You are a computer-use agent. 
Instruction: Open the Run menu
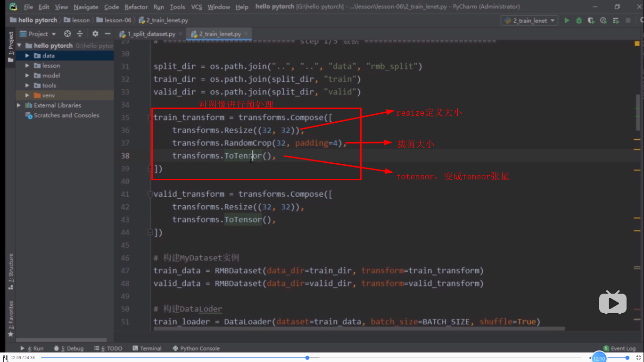coord(158,7)
